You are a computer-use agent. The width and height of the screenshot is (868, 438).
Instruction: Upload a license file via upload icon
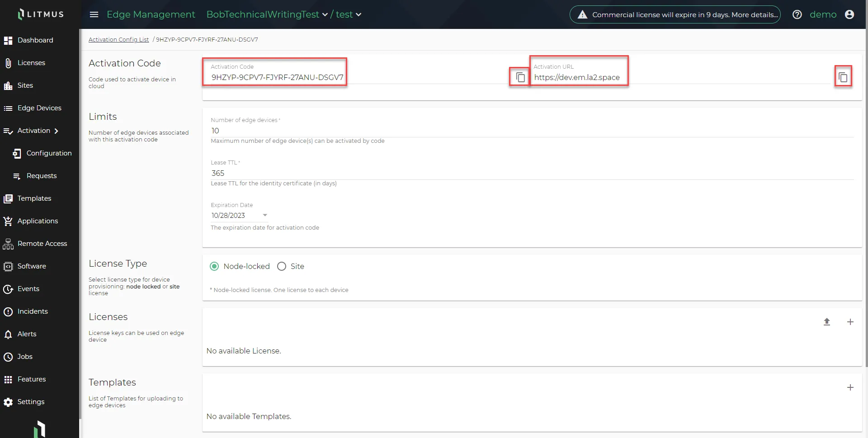click(x=827, y=322)
